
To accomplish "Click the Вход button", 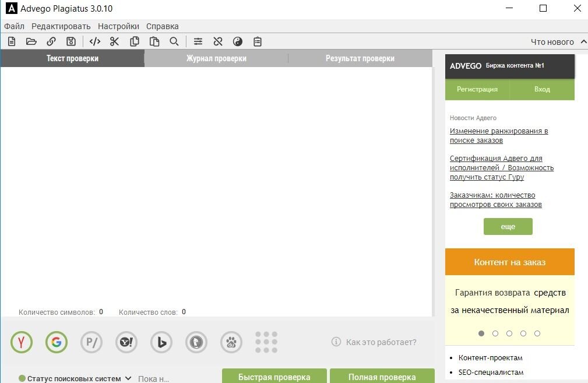I will click(542, 89).
